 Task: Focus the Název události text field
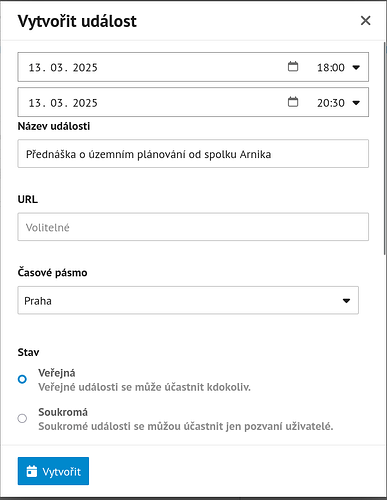click(x=193, y=154)
